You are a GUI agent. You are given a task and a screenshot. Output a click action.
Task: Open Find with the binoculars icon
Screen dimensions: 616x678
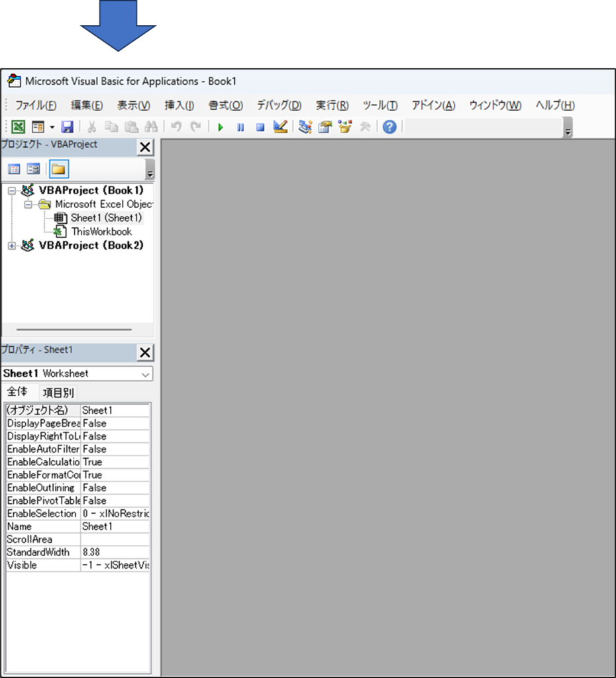pyautogui.click(x=152, y=126)
